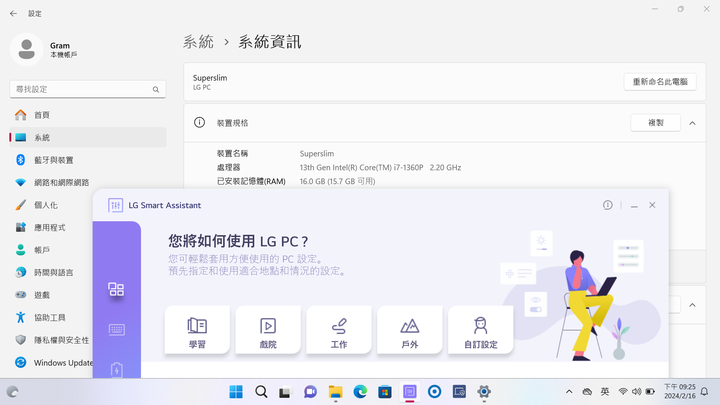Open 藍牙與裝置 in Settings sidebar
The image size is (720, 405).
(x=88, y=160)
